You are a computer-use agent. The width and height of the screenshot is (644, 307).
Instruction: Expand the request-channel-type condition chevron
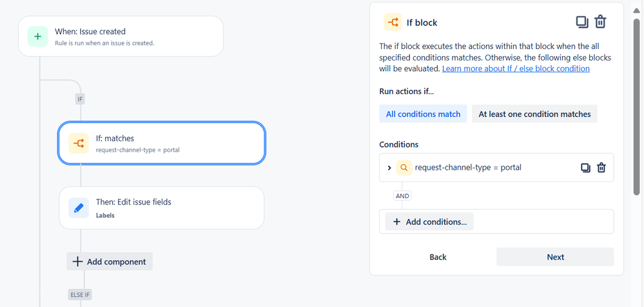pyautogui.click(x=389, y=168)
